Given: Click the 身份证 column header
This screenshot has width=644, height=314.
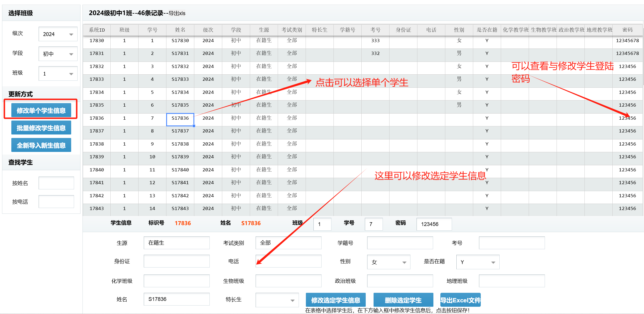Looking at the screenshot, I should tap(403, 30).
